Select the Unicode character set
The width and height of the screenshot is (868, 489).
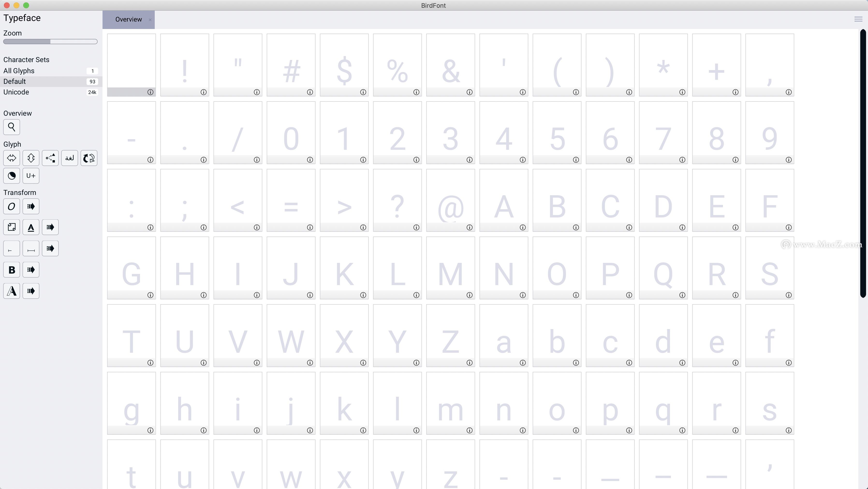click(x=16, y=92)
